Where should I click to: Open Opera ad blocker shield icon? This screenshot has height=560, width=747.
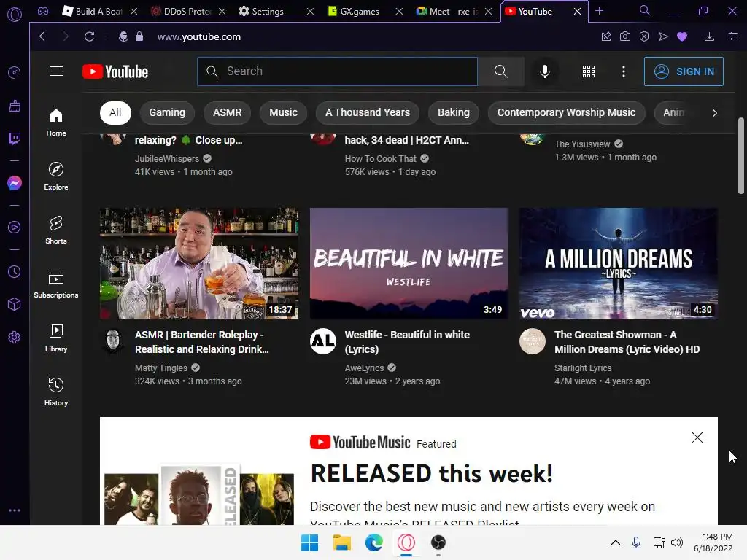(x=644, y=36)
